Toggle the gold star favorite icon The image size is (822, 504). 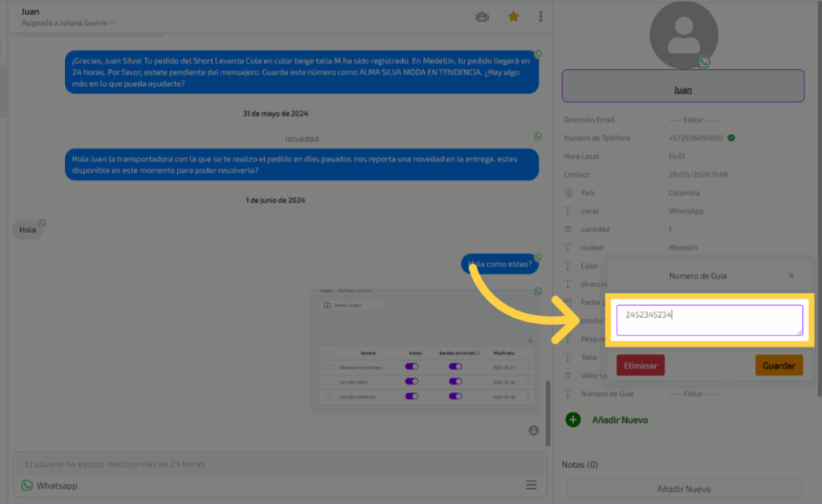[x=513, y=16]
